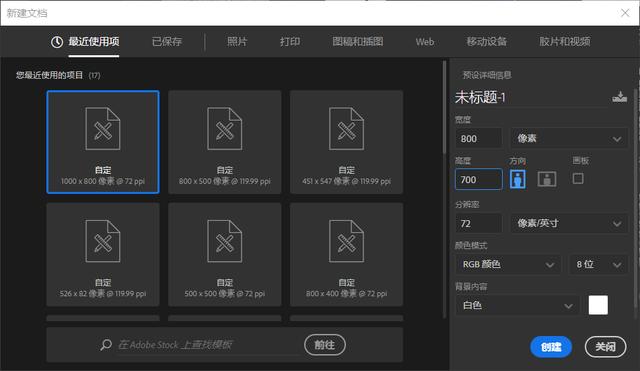
Task: Open the 8 位 bit depth dropdown
Action: tap(598, 264)
